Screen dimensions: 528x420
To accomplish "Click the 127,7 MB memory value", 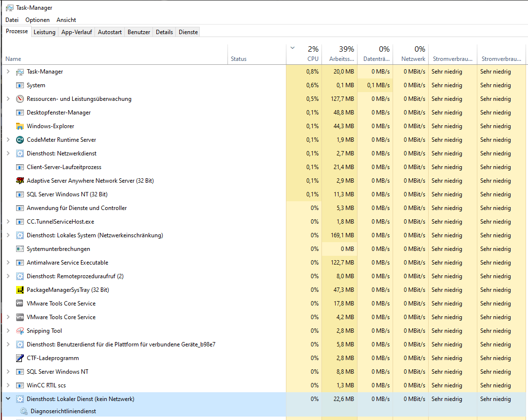I will (x=342, y=99).
